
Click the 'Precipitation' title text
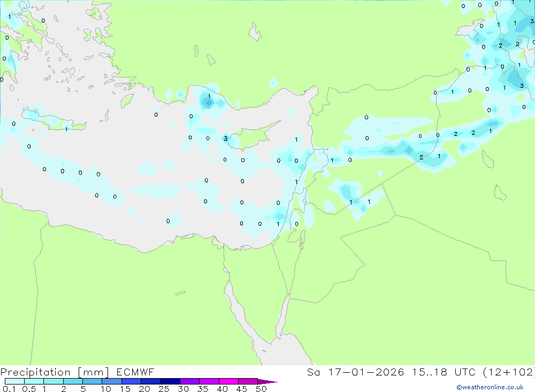(x=35, y=372)
